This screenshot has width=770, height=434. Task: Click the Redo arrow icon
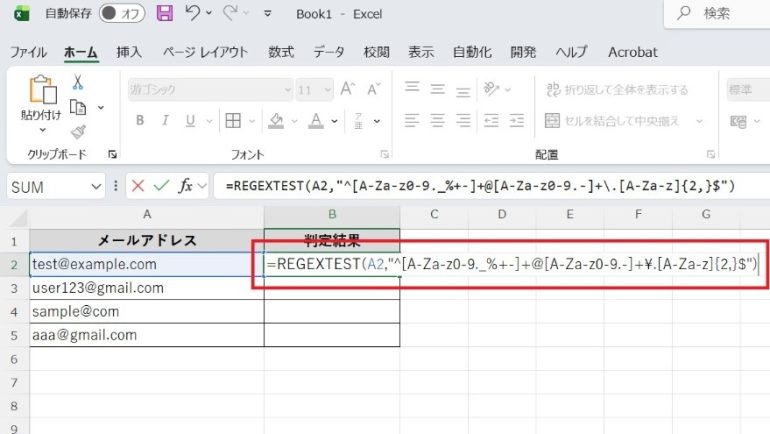coord(230,13)
